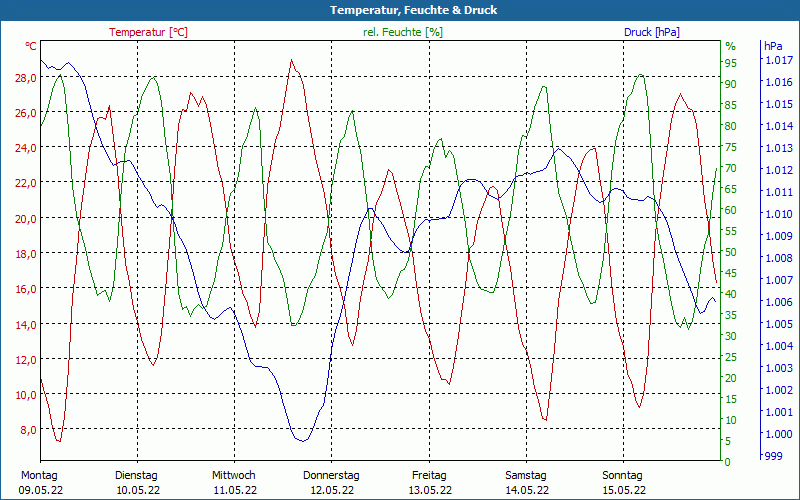Select the blue Druck [hPa] legend label

point(651,32)
